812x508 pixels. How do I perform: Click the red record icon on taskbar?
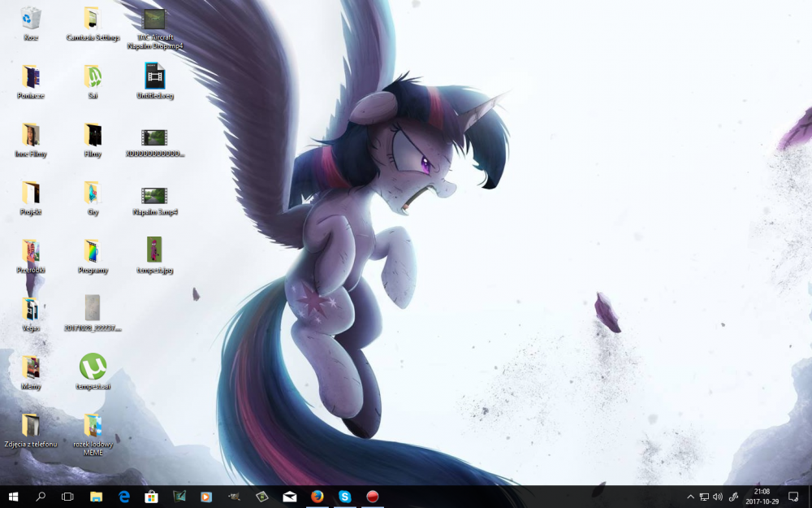click(373, 497)
